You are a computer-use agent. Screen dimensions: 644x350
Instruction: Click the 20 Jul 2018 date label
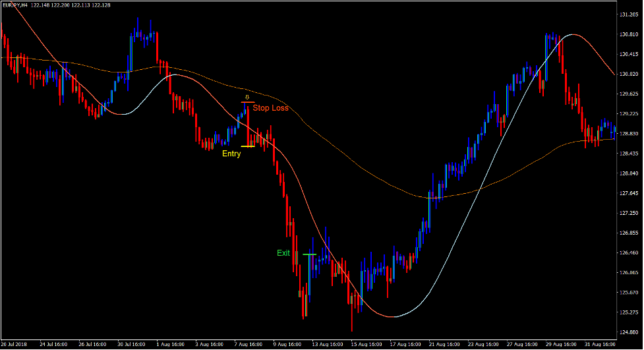click(x=15, y=344)
